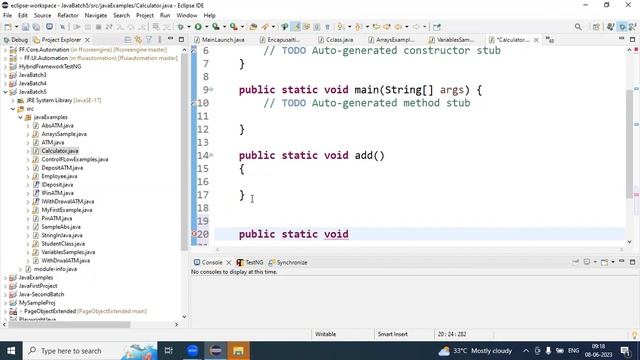Open the Back navigation history dropdown
The width and height of the screenshot is (640, 360).
[407, 27]
